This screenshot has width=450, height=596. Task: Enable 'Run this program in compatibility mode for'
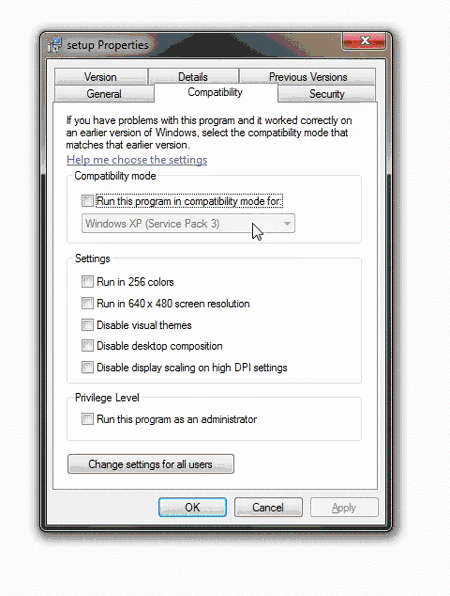[x=87, y=201]
